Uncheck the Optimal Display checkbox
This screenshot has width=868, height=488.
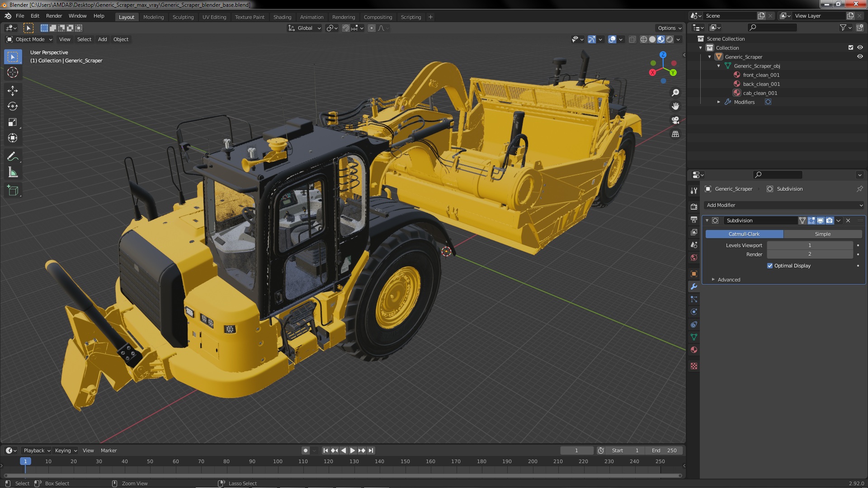point(770,266)
